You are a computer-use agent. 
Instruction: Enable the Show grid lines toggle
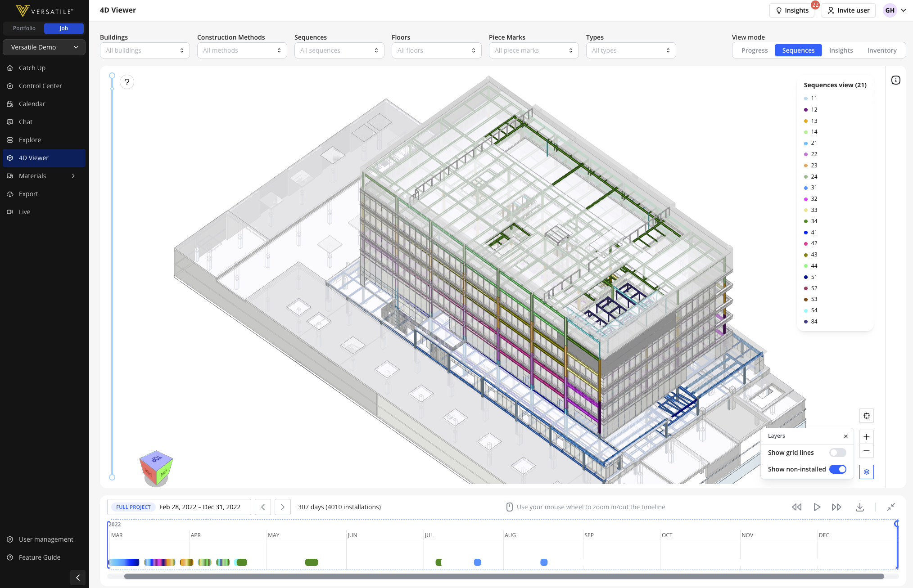838,453
